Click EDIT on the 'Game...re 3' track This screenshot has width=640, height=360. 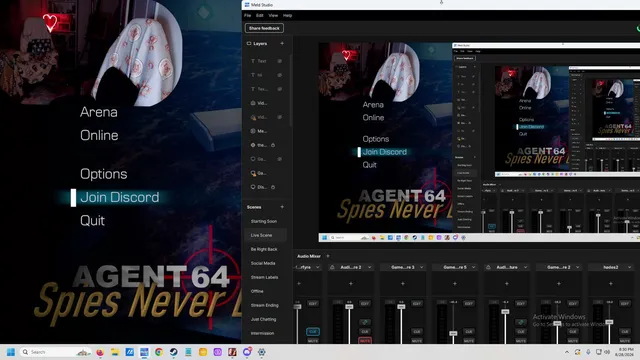(417, 304)
